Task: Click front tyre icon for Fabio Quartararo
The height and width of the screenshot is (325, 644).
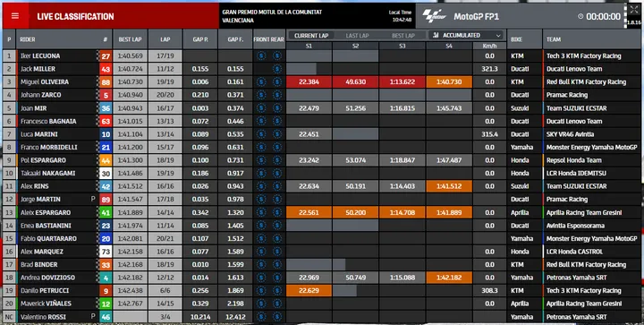Action: click(x=261, y=238)
